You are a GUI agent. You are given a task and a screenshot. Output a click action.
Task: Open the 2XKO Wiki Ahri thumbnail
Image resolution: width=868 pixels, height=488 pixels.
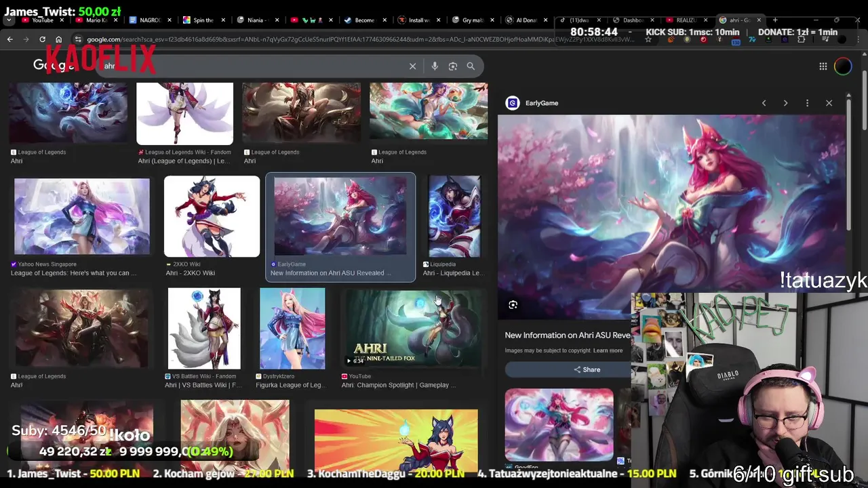(212, 217)
